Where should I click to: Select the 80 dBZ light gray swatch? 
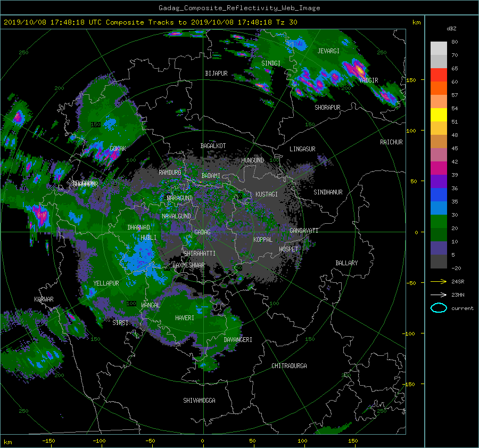[439, 48]
